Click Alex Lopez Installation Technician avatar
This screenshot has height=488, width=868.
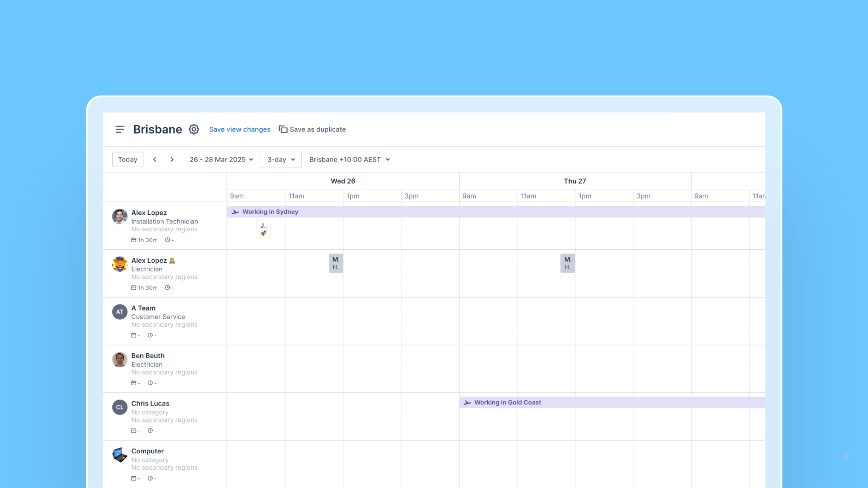[120, 216]
